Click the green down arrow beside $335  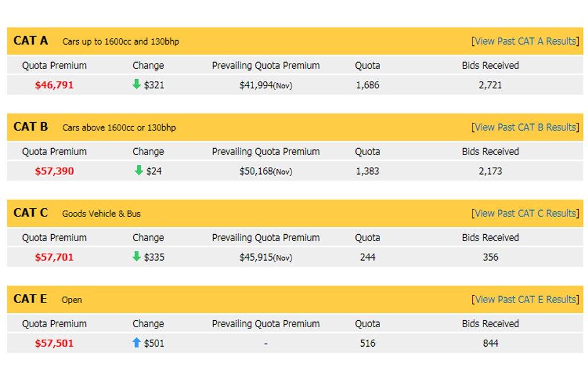(137, 257)
